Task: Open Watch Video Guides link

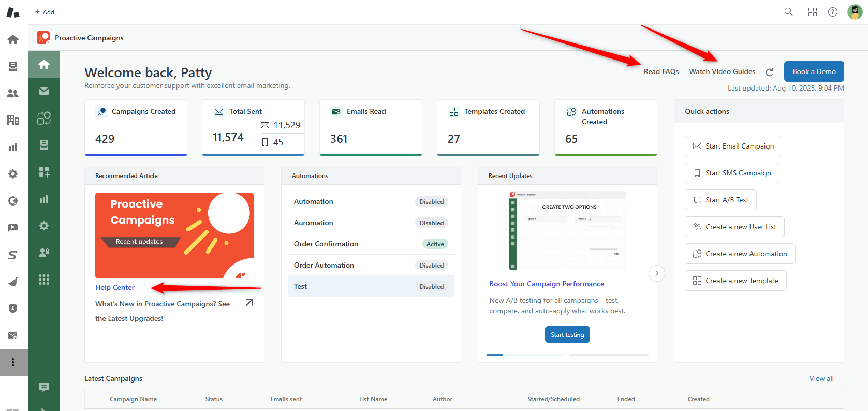Action: (x=722, y=71)
